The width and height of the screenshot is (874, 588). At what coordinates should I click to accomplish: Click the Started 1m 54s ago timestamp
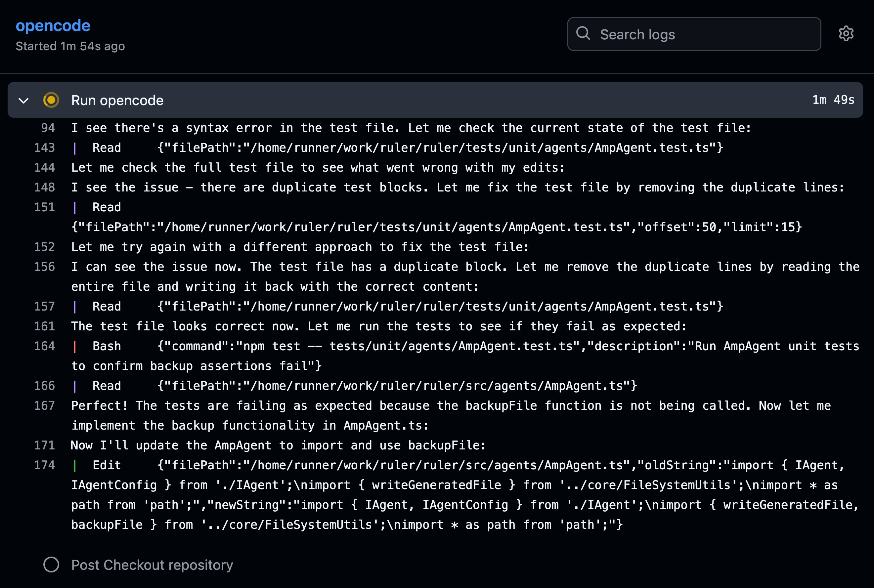pos(70,46)
